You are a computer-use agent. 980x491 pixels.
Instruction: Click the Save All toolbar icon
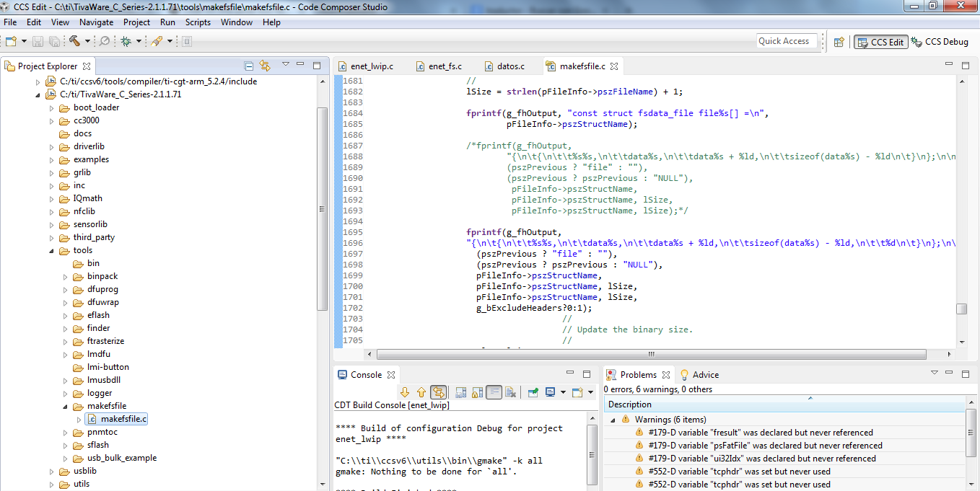click(53, 41)
